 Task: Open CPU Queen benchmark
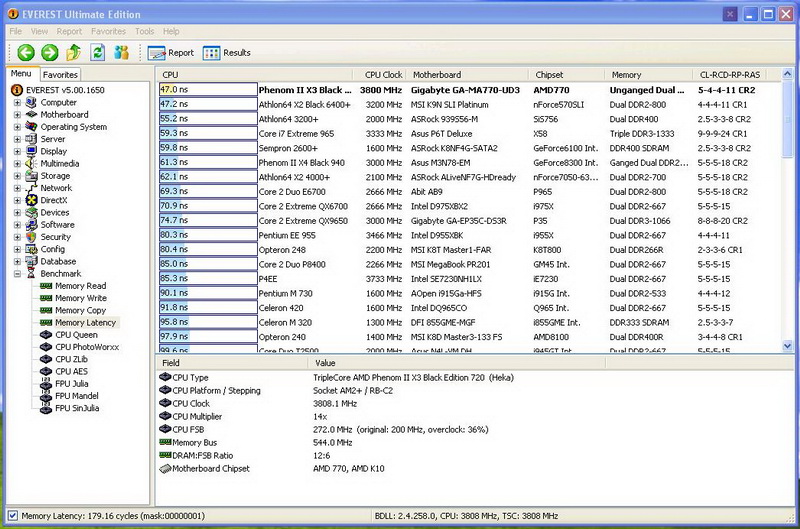click(76, 335)
